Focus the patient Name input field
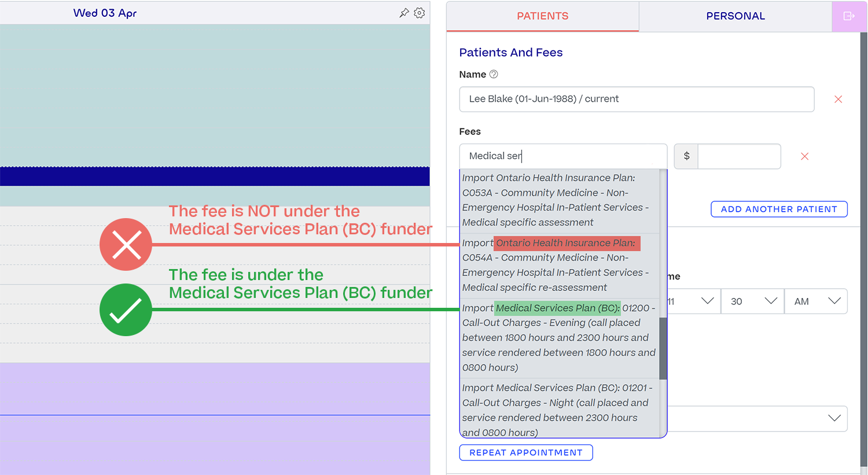 coord(637,99)
